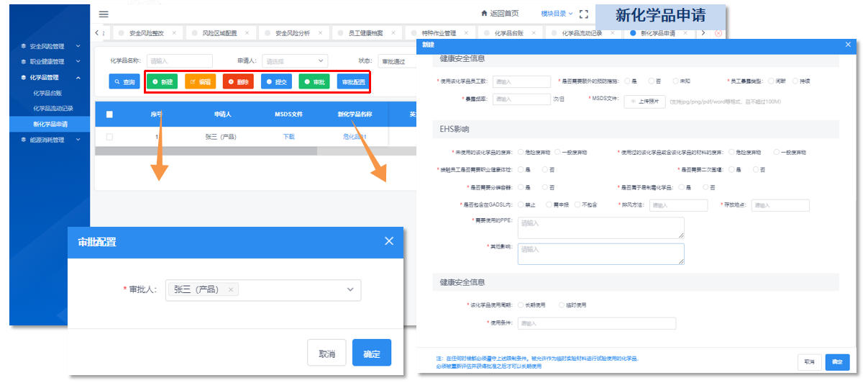Click the green 新建 button

(162, 82)
